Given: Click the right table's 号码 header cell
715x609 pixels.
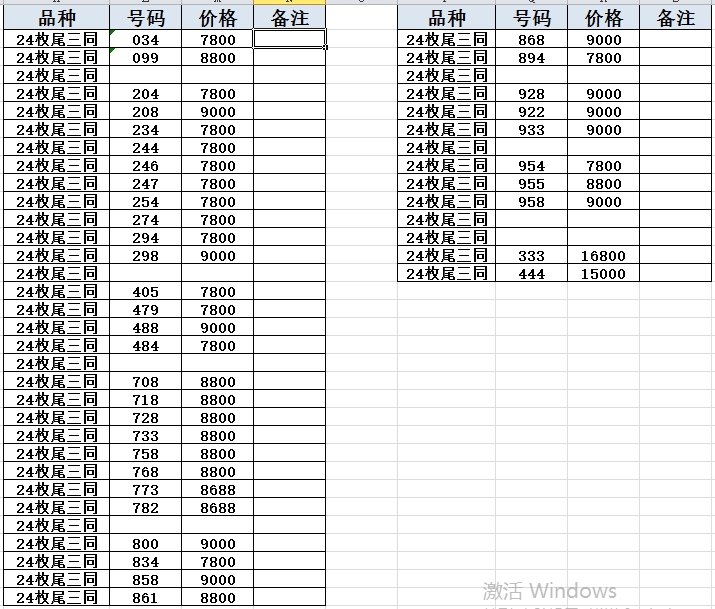Looking at the screenshot, I should pos(531,18).
